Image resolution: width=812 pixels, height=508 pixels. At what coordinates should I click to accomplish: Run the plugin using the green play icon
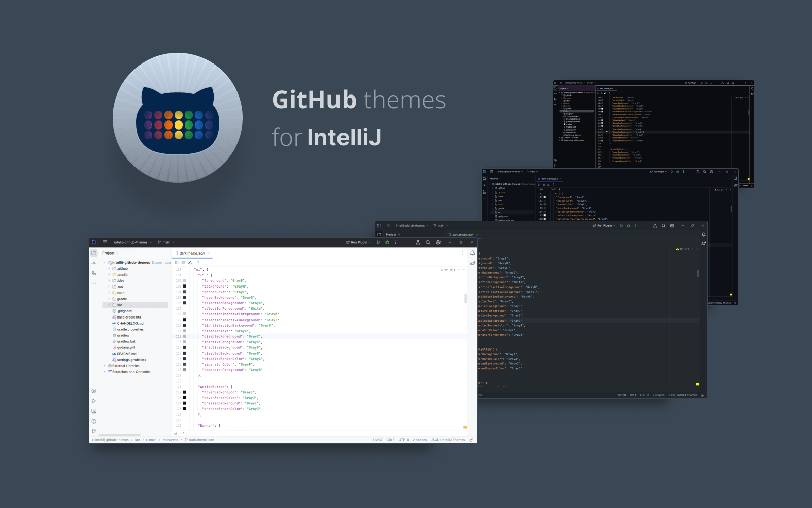(x=379, y=242)
